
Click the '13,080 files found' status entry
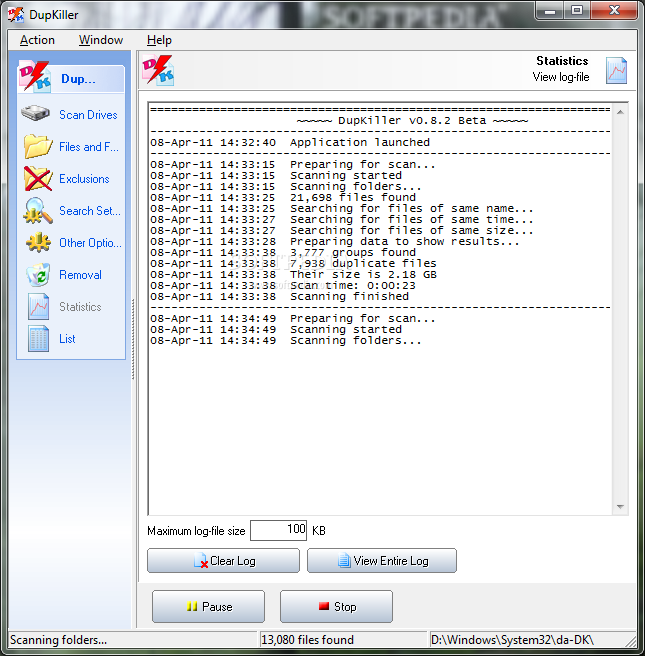(x=307, y=640)
